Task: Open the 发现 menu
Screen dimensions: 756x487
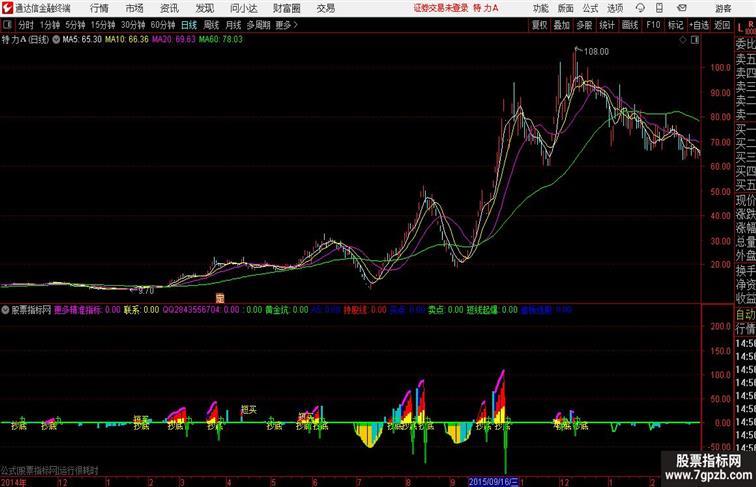Action: click(x=204, y=8)
